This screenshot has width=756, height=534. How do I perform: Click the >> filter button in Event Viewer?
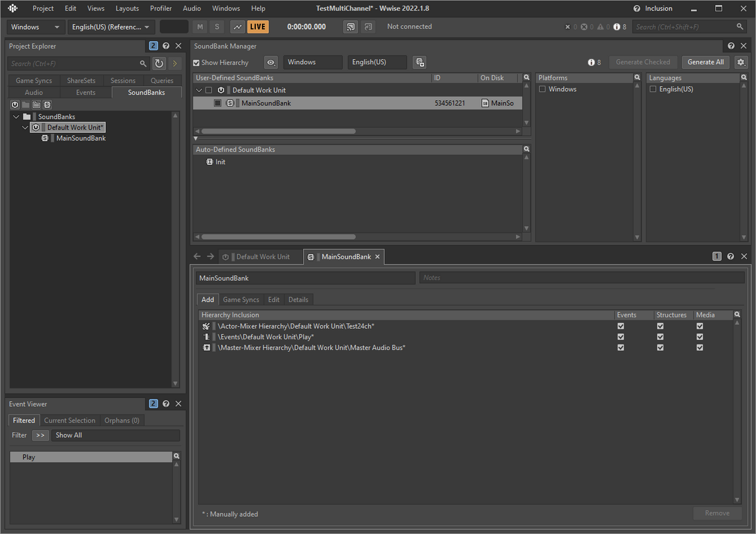coord(40,435)
